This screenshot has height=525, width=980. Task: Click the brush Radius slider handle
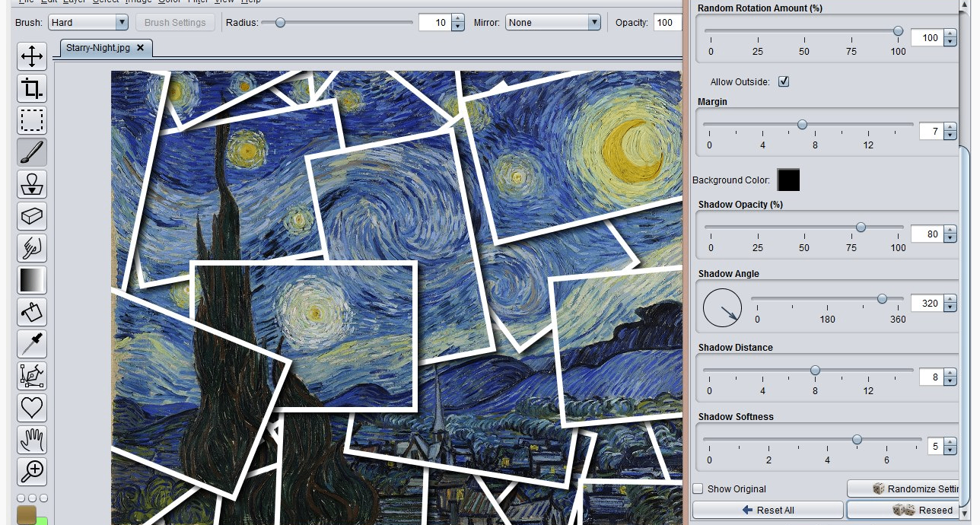[280, 23]
